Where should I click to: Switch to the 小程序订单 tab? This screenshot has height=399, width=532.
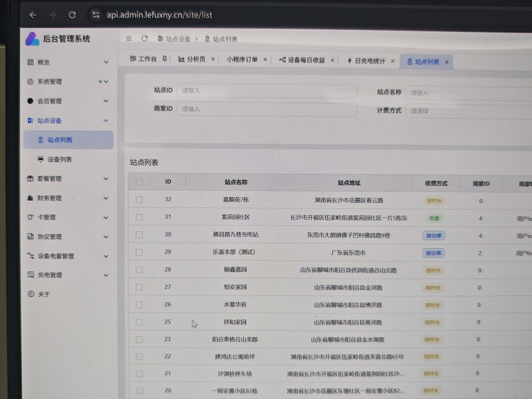[x=242, y=60]
